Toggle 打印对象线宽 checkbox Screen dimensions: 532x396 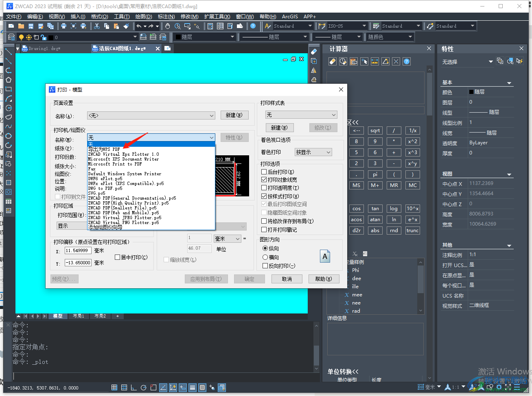pyautogui.click(x=264, y=180)
